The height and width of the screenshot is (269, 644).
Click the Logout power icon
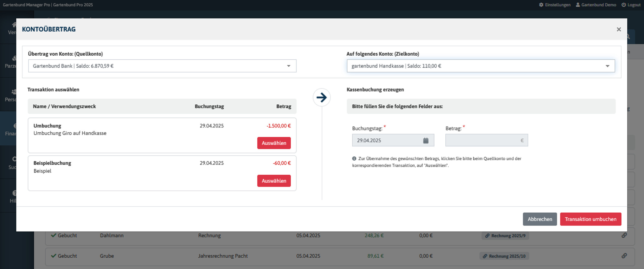[x=623, y=5]
